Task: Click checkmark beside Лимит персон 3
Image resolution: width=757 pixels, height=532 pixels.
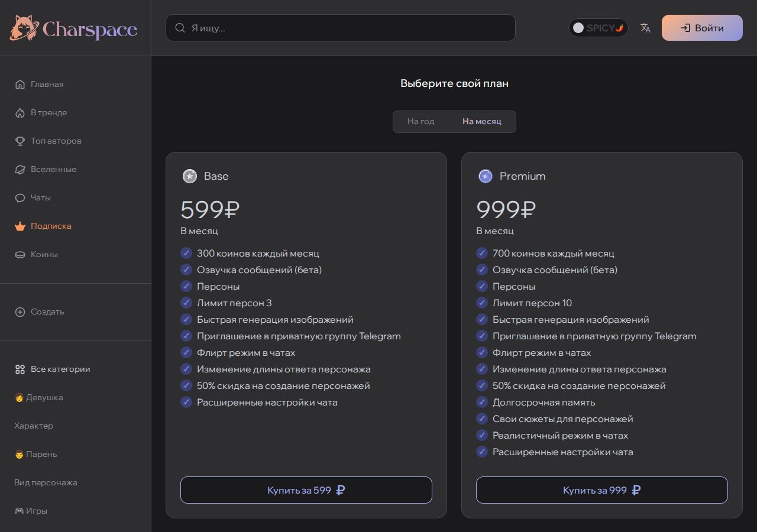Action: 186,303
